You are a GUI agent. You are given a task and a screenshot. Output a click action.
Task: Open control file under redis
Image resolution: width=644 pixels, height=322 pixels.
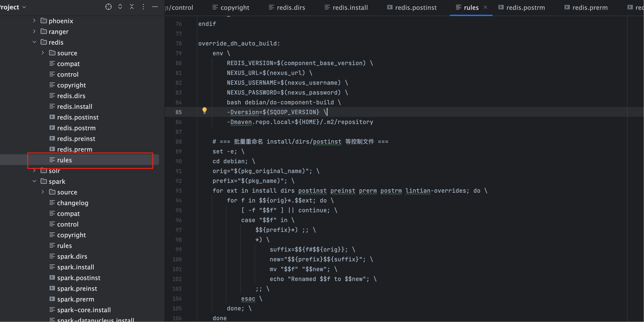tap(68, 74)
